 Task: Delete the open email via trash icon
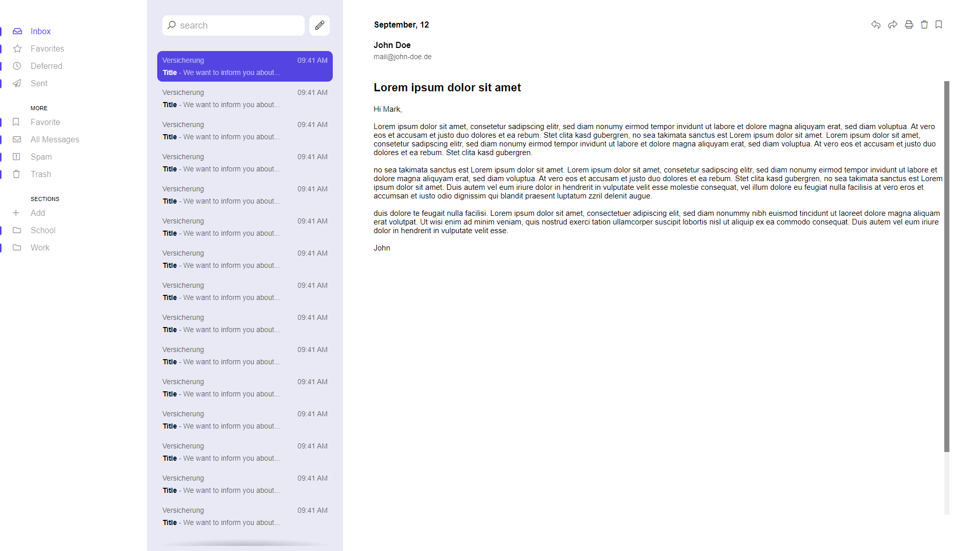(924, 24)
